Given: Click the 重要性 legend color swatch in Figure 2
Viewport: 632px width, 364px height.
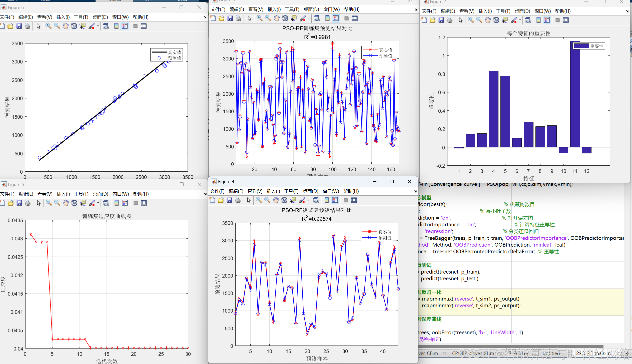Looking at the screenshot, I should 581,46.
